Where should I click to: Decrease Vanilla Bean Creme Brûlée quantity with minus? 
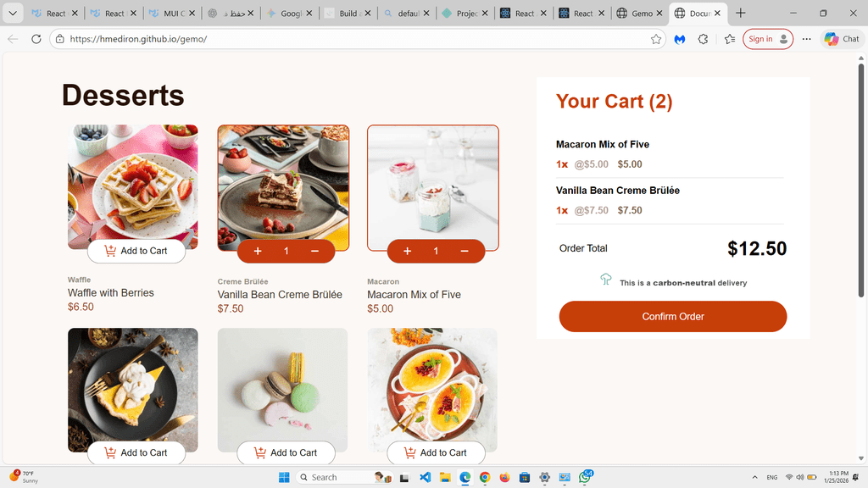(315, 252)
